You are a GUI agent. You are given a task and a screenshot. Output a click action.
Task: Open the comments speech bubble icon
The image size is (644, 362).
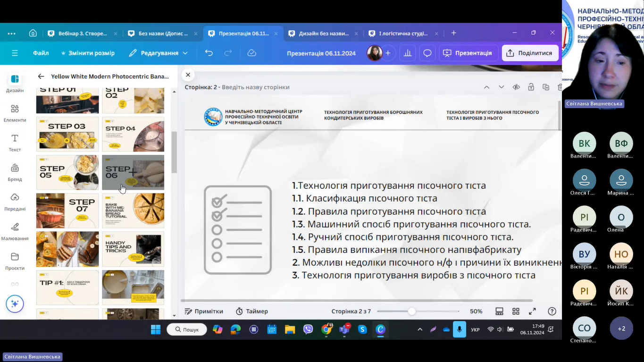click(x=427, y=53)
